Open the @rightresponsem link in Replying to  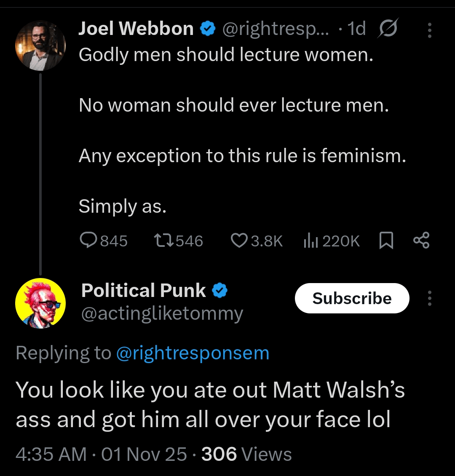[192, 353]
